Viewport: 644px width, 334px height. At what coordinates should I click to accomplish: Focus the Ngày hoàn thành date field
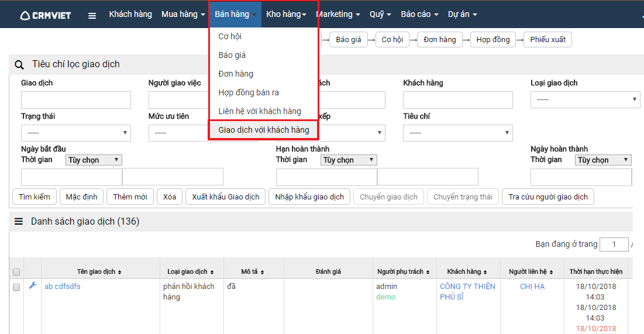click(x=581, y=177)
